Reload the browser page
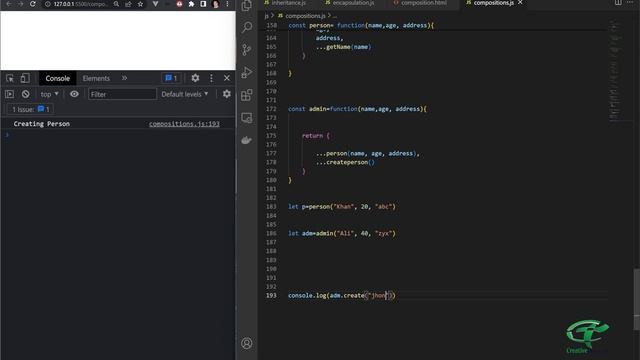 click(x=33, y=4)
